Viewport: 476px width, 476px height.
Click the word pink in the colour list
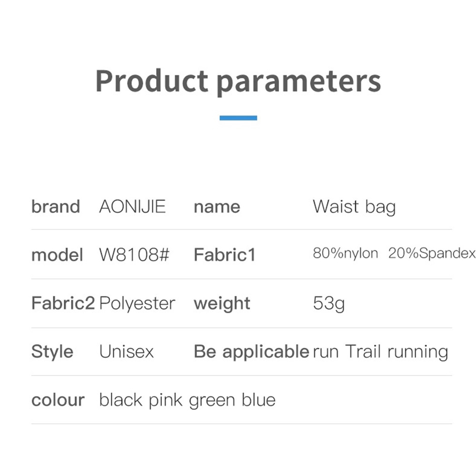pyautogui.click(x=166, y=400)
